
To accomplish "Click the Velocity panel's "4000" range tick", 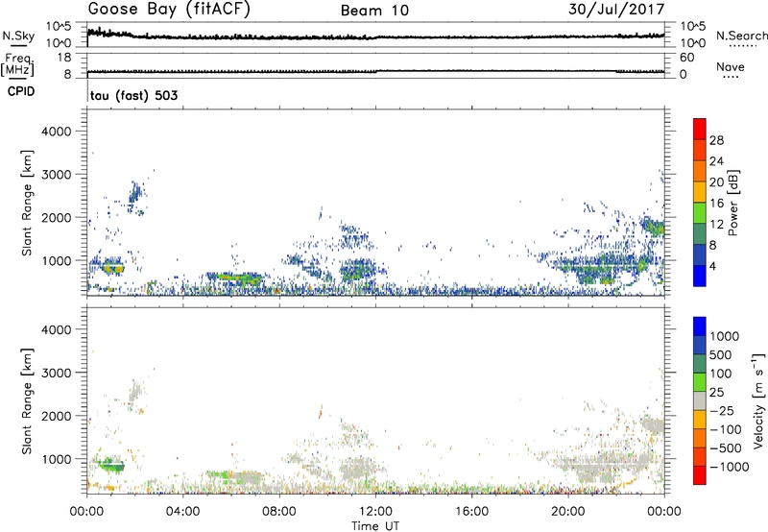I will 57,329.
